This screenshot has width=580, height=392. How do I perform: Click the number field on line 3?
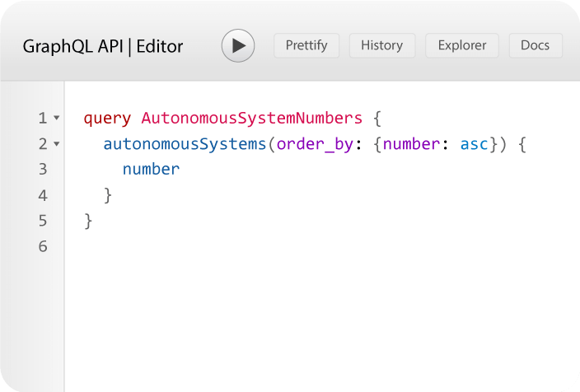point(151,170)
